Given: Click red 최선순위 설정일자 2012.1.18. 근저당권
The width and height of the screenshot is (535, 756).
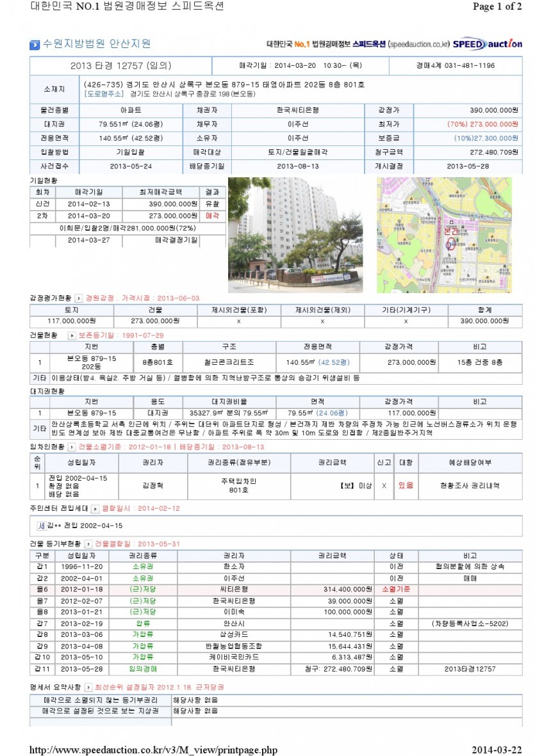Looking at the screenshot, I should click(160, 687).
